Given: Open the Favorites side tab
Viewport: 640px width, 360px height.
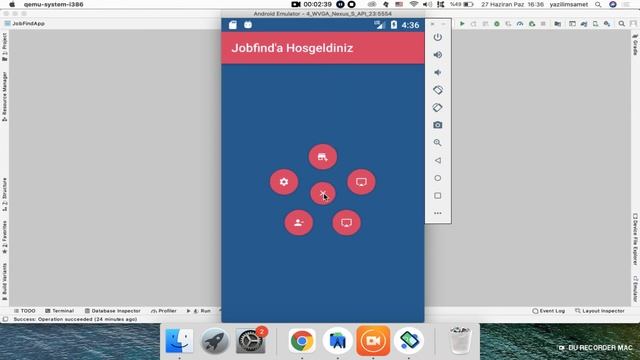Looking at the screenshot, I should coord(5,237).
